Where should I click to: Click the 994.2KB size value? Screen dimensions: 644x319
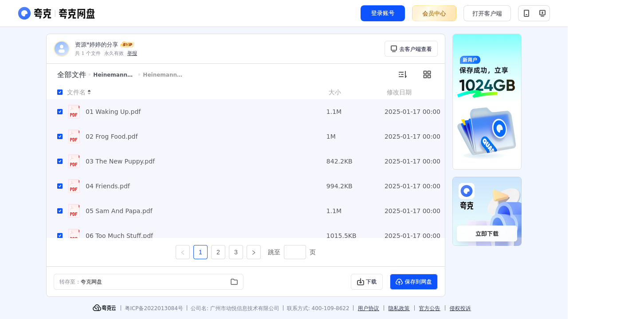pos(339,186)
